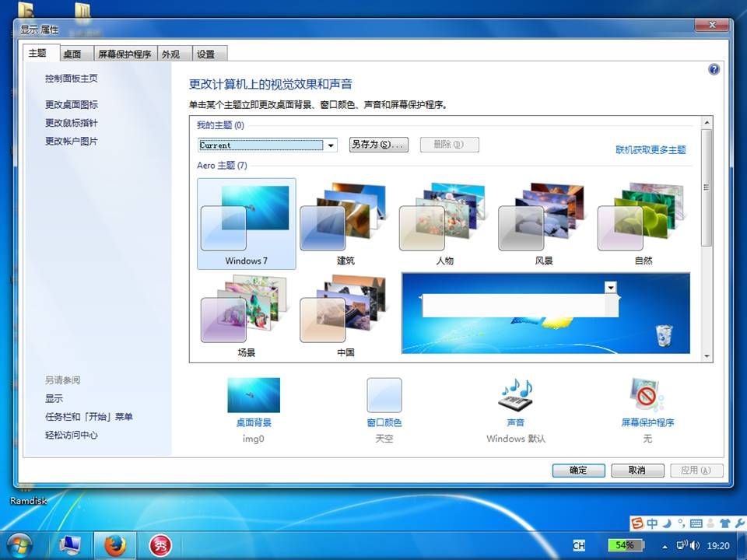Click dropdown arrow in preview overlay

[611, 287]
